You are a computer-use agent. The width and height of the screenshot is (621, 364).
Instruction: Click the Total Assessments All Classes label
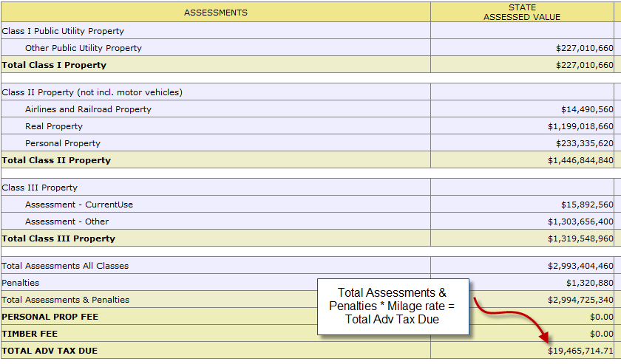(x=65, y=266)
